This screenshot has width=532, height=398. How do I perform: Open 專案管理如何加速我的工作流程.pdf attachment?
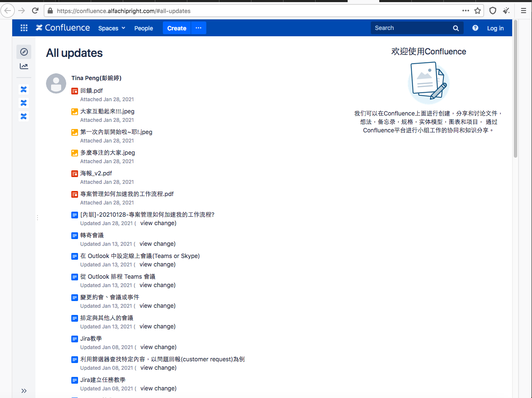tap(127, 194)
